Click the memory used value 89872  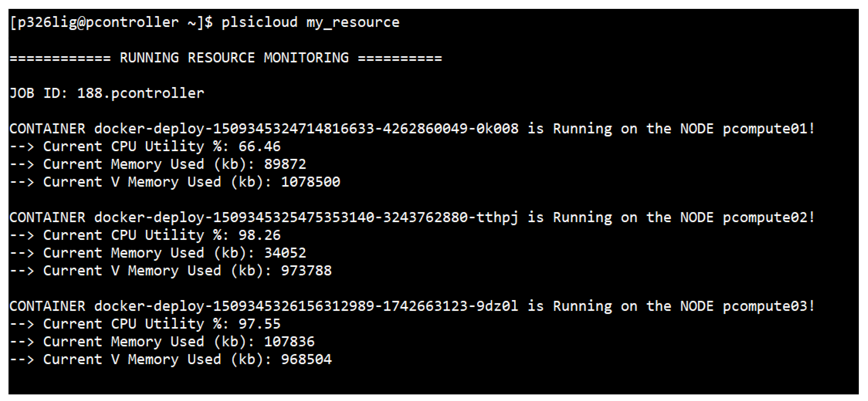tap(285, 164)
